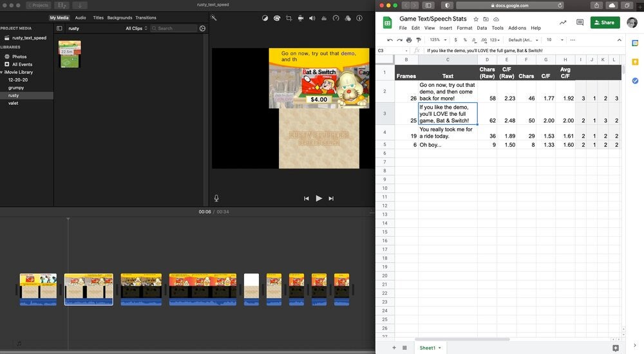Go back to Projects in iMovie

[x=38, y=5]
